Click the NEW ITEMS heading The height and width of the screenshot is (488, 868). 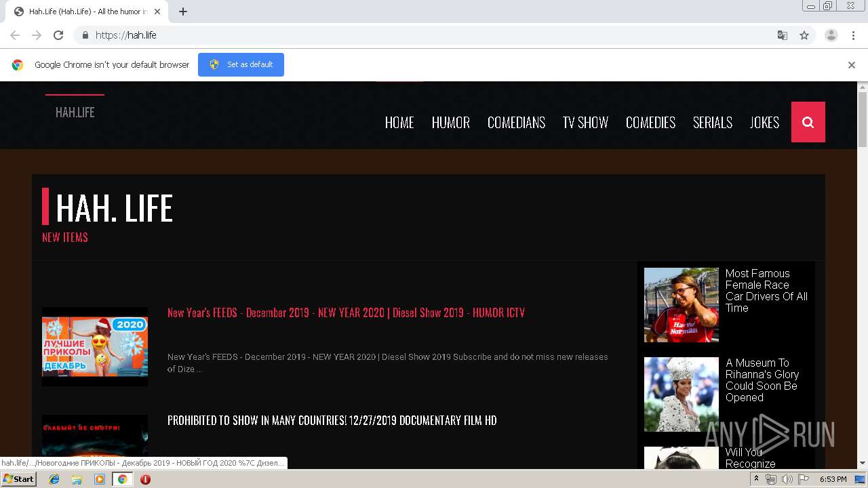point(65,237)
